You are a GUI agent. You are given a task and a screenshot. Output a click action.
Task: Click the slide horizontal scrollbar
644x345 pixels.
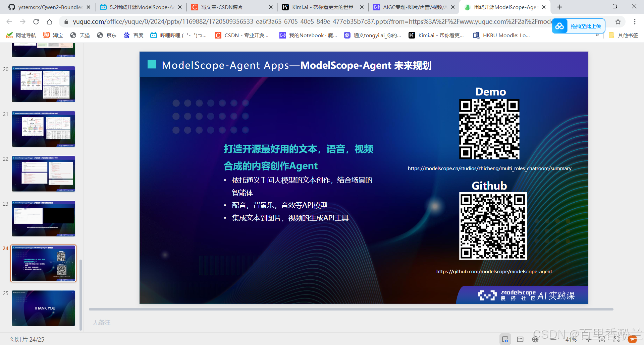click(x=351, y=309)
